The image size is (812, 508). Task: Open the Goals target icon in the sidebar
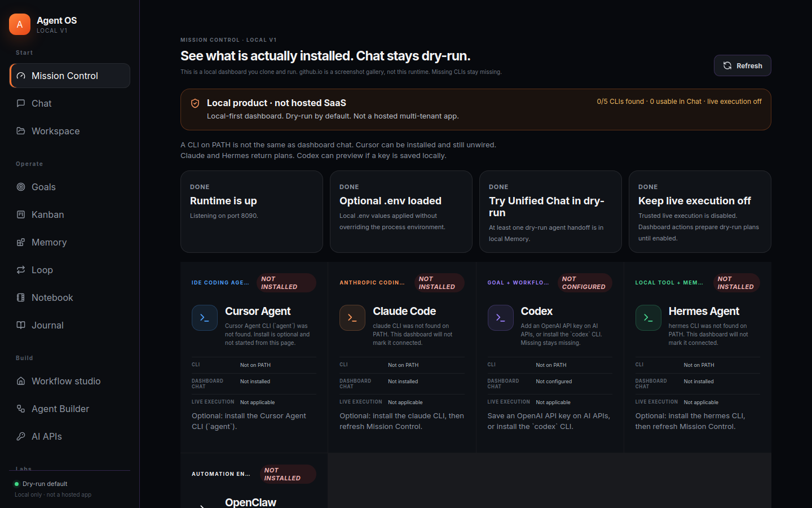click(21, 187)
